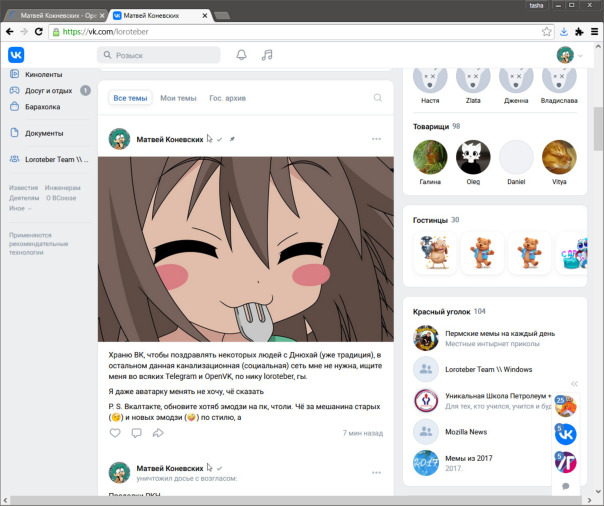
Task: Open Гостинцы gifts section heading
Action: (x=430, y=220)
